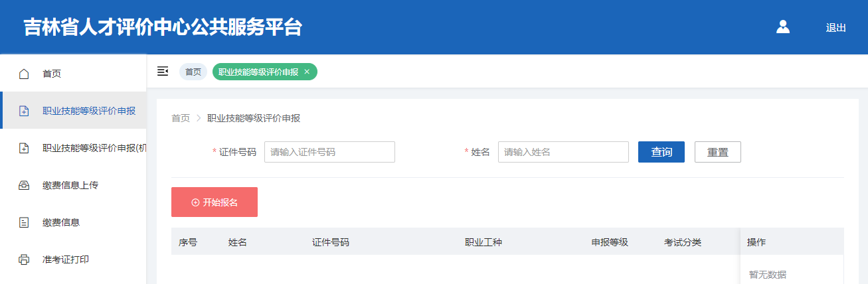The image size is (868, 284).
Task: Focus the 证件号码 input field
Action: click(x=329, y=152)
